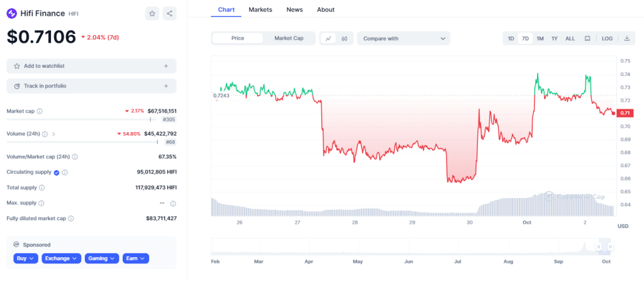The image size is (644, 281).
Task: Click the Market cap rank progress bar
Action: (x=82, y=119)
